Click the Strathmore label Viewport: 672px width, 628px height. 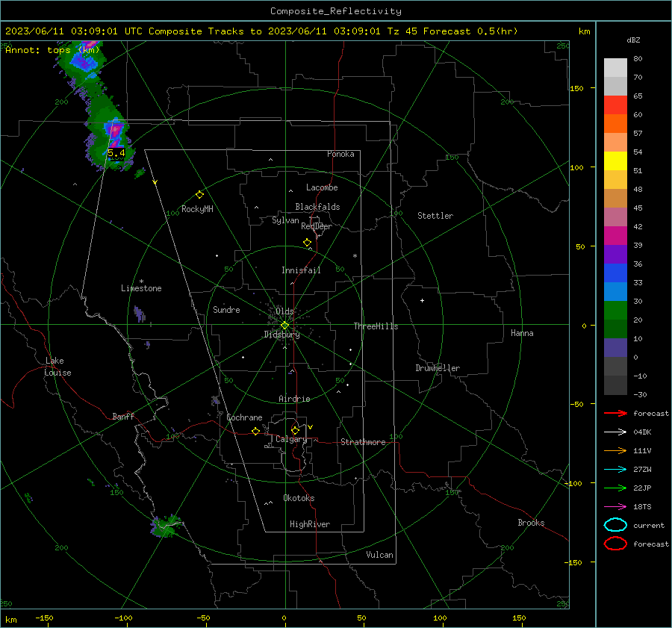[363, 442]
